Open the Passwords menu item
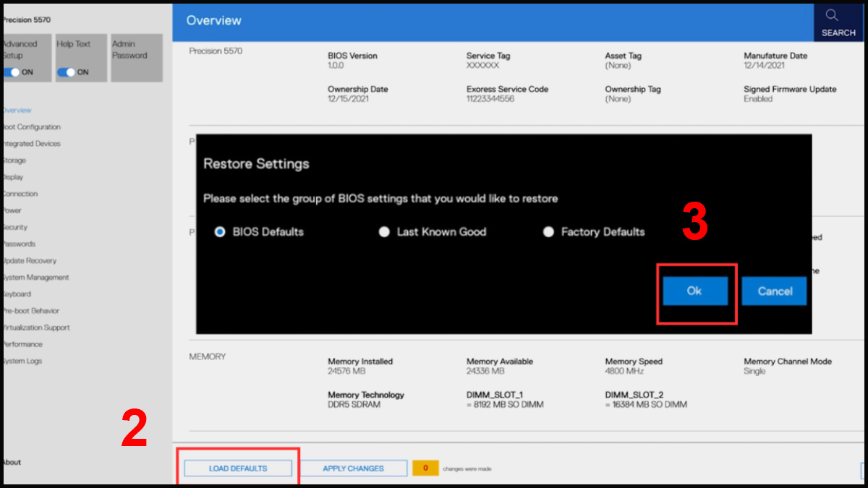The height and width of the screenshot is (488, 868). point(19,244)
